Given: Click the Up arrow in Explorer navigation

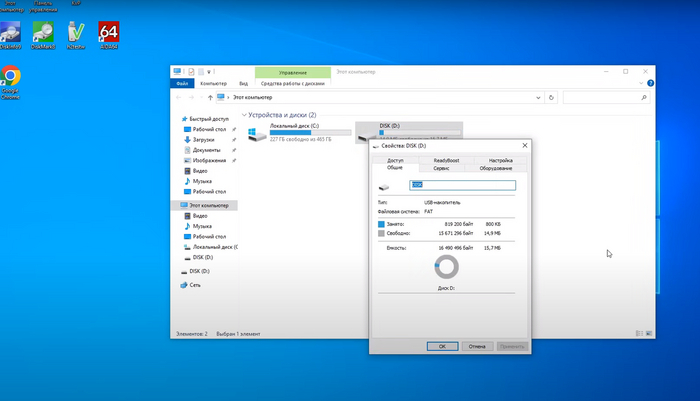Looking at the screenshot, I should [x=209, y=98].
